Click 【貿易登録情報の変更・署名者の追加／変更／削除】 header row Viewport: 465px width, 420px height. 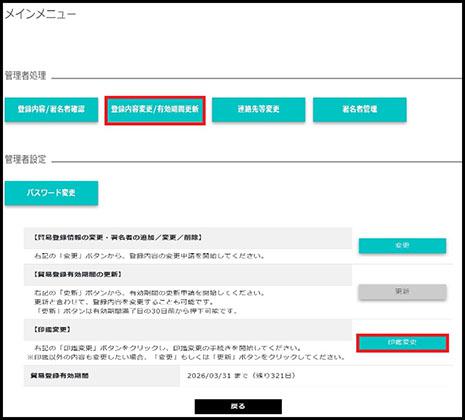tap(188, 238)
